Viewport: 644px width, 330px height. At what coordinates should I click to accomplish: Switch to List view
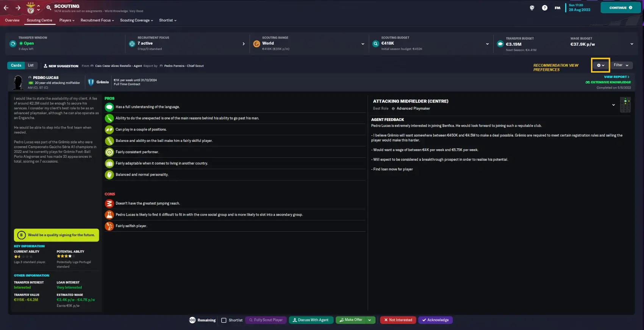(x=31, y=65)
